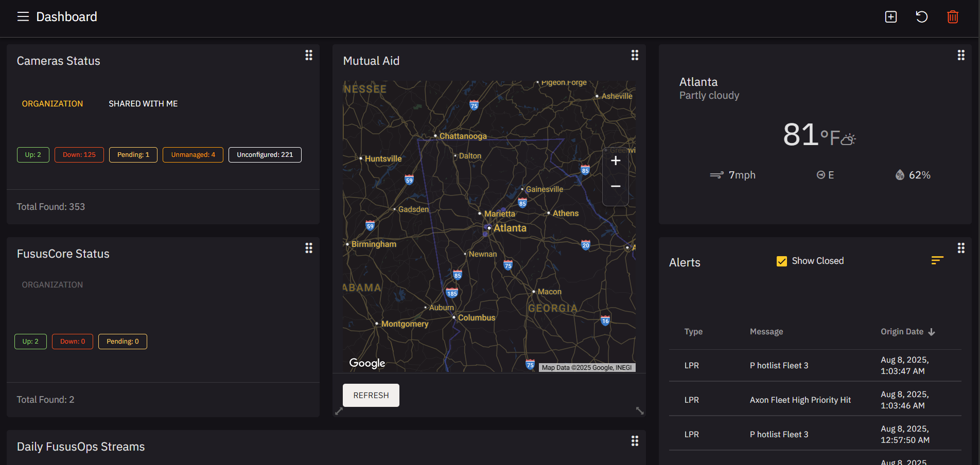Click Daily FususOps Streams title

point(81,446)
